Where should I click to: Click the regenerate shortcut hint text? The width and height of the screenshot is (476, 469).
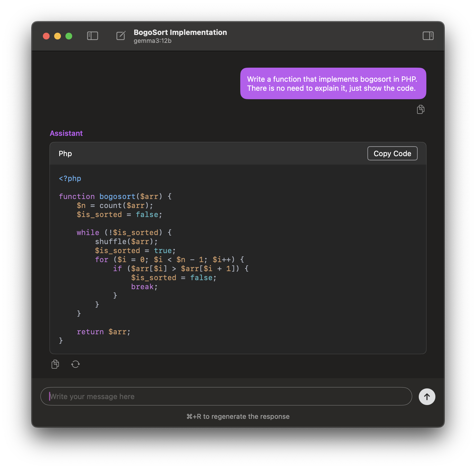(x=238, y=416)
